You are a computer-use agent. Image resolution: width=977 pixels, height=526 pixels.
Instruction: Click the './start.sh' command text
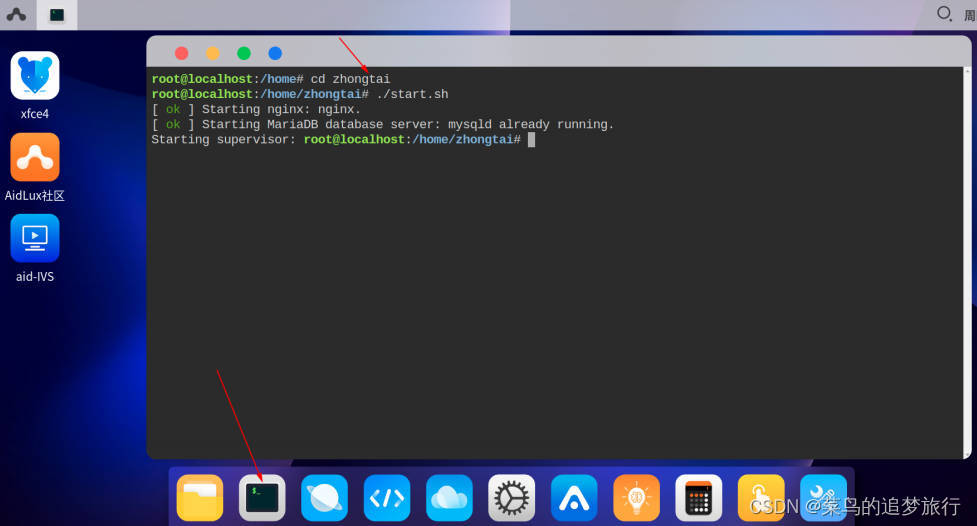coord(412,94)
